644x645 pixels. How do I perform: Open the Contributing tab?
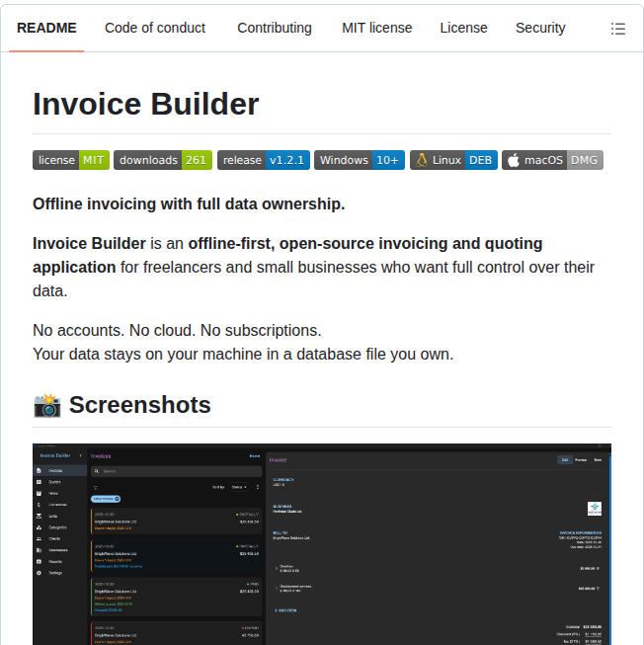[275, 28]
